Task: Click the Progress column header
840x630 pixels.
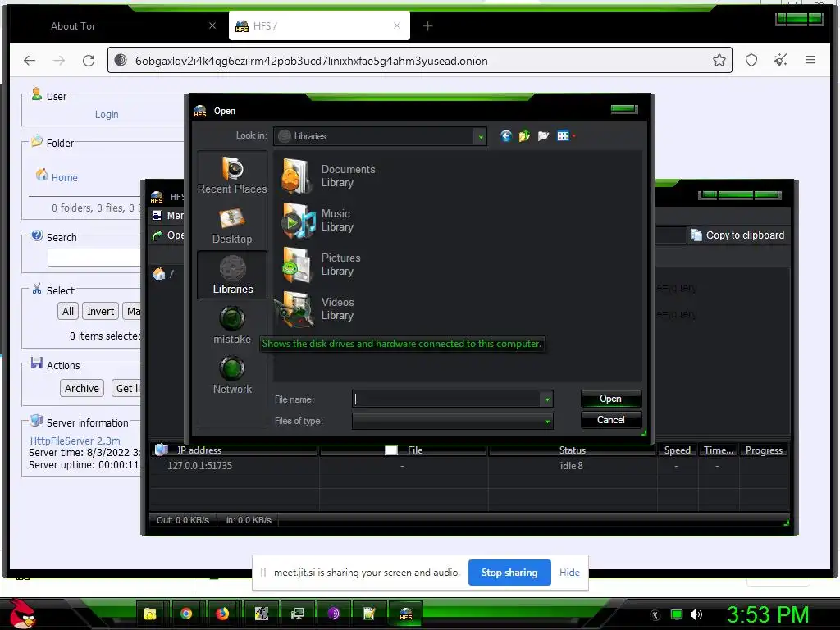Action: coord(764,450)
